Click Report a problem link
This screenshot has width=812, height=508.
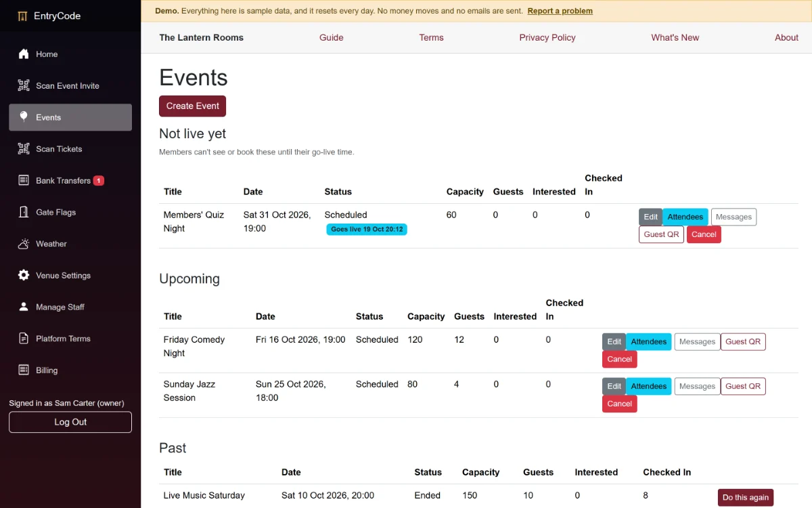pos(560,11)
